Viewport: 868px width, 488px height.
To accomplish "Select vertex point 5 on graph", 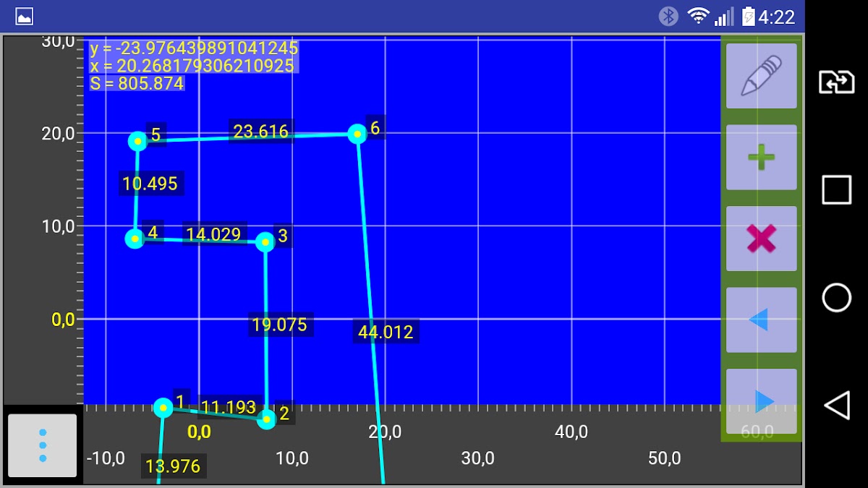I will (x=137, y=141).
